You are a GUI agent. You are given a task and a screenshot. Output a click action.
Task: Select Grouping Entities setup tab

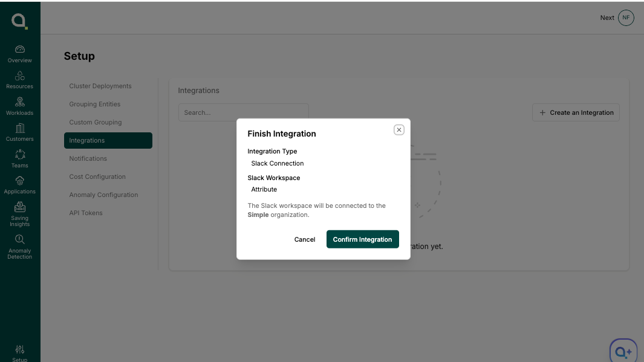[x=108, y=105]
